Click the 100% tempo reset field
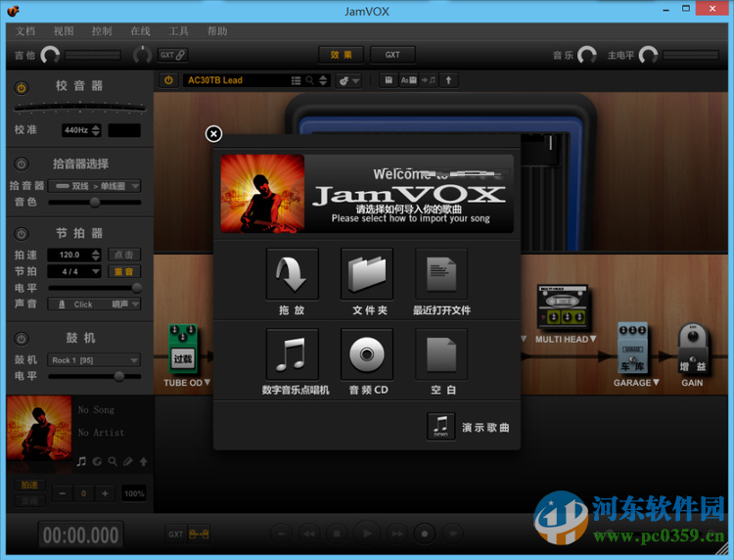 click(134, 493)
